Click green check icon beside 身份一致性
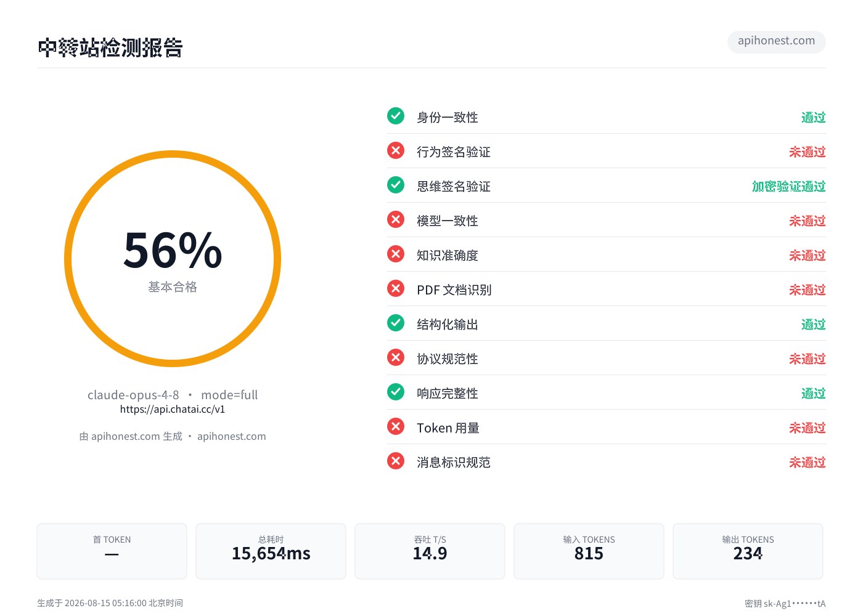 396,116
